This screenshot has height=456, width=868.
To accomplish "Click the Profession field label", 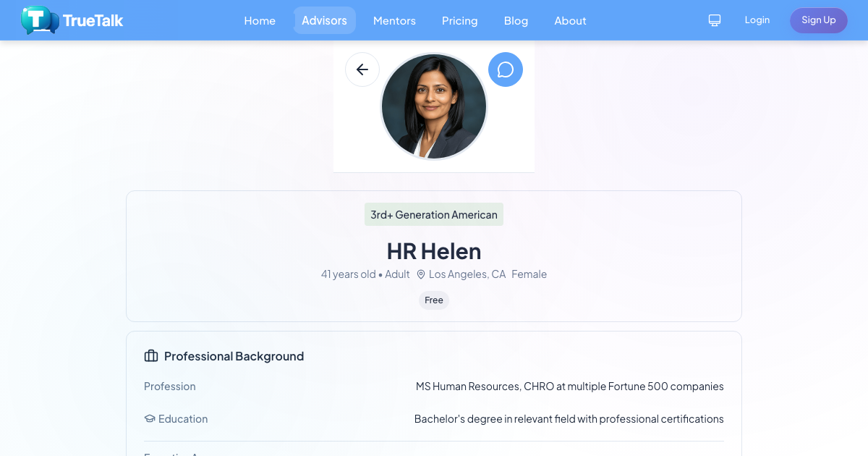I will tap(170, 387).
